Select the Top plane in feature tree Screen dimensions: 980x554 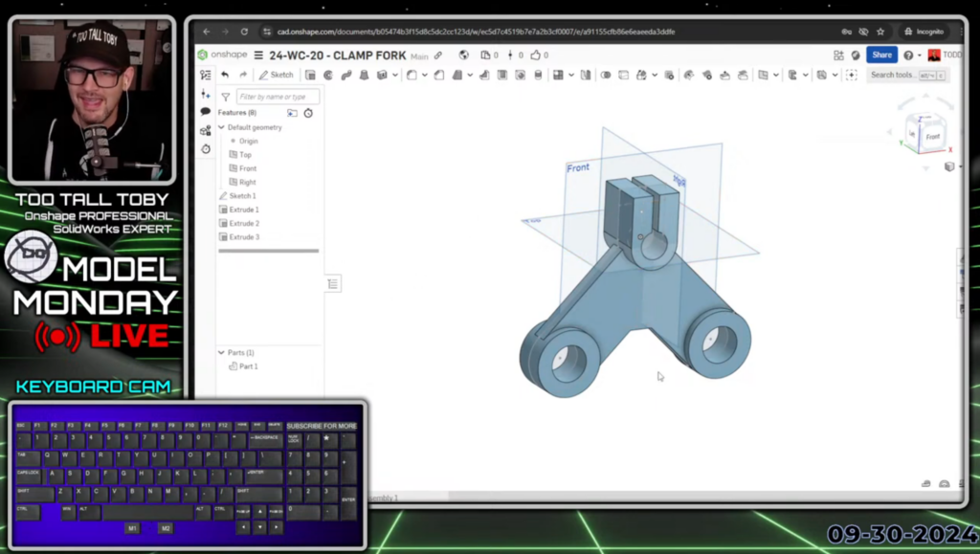pyautogui.click(x=245, y=155)
